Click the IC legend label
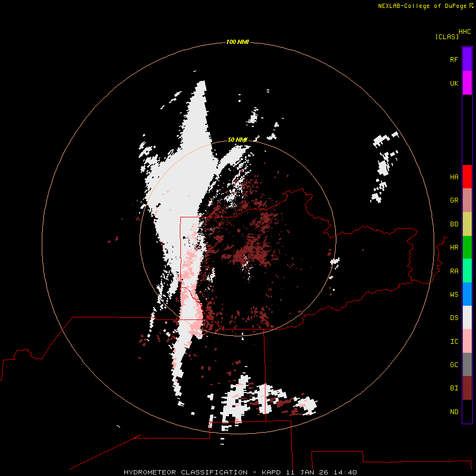This screenshot has width=476, height=476. [454, 342]
